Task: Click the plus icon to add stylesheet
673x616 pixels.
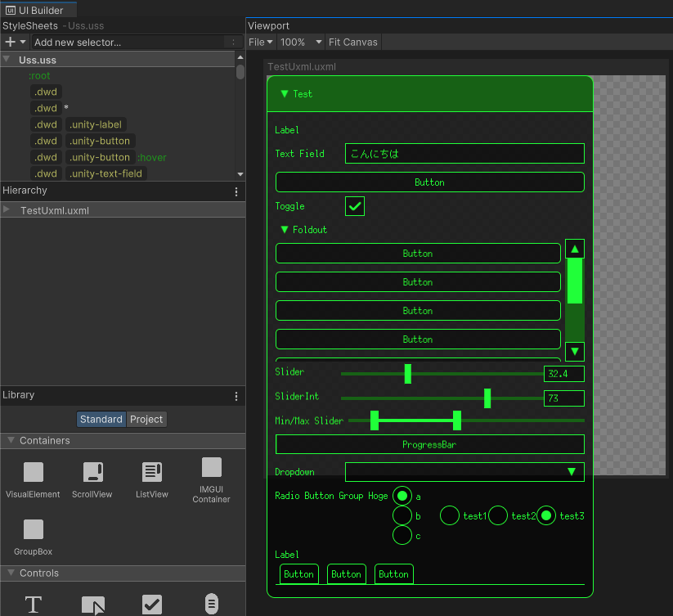Action: (x=11, y=42)
